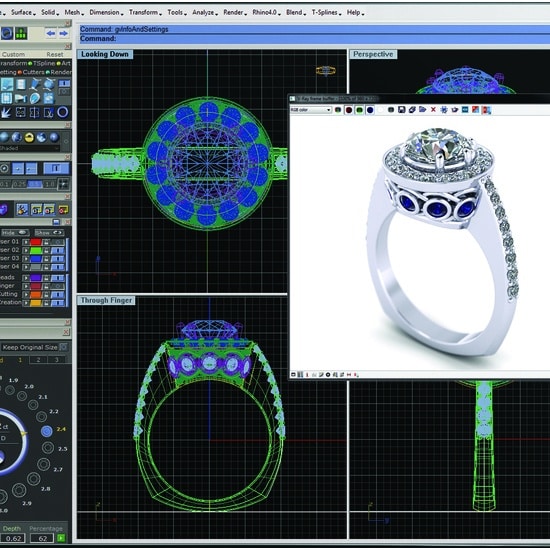Click the round gem-with-prongs tool icon

coord(49,85)
